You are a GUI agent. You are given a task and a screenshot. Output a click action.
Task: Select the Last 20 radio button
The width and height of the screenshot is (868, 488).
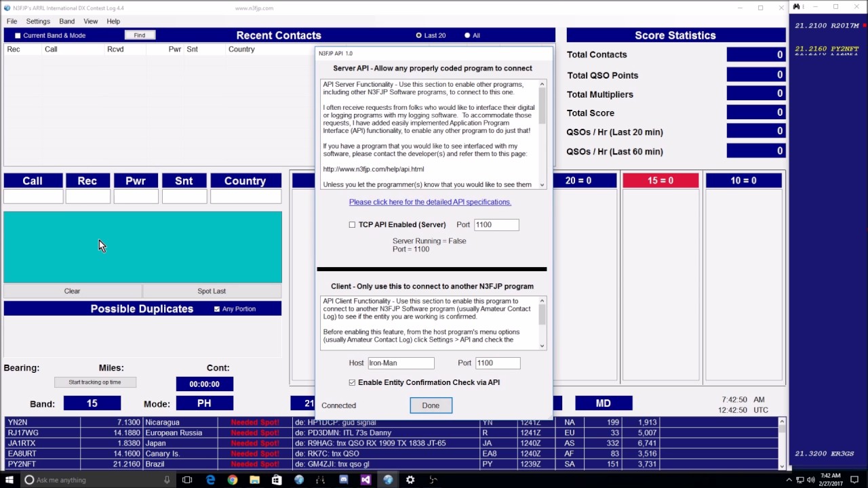(x=419, y=35)
